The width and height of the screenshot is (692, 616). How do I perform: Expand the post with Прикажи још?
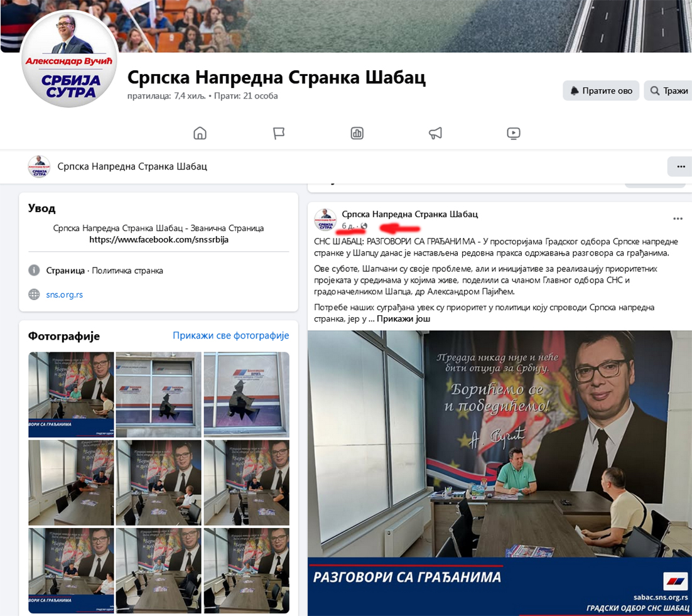point(403,318)
